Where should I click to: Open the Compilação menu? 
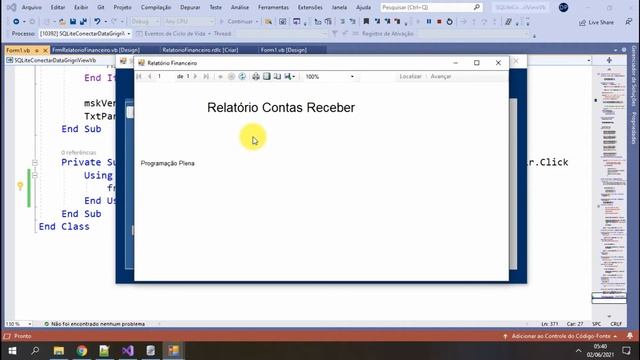pyautogui.click(x=156, y=7)
